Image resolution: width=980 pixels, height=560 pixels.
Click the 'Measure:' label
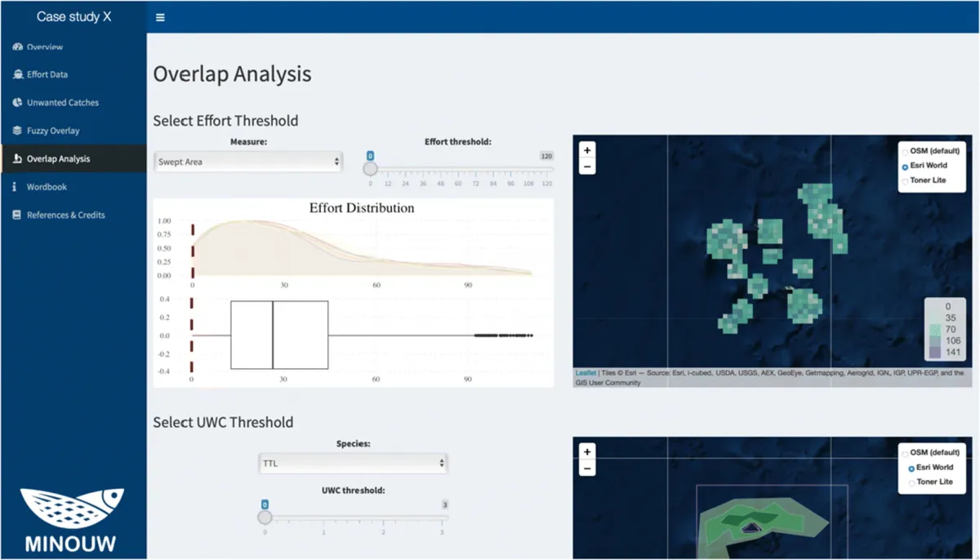coord(248,141)
